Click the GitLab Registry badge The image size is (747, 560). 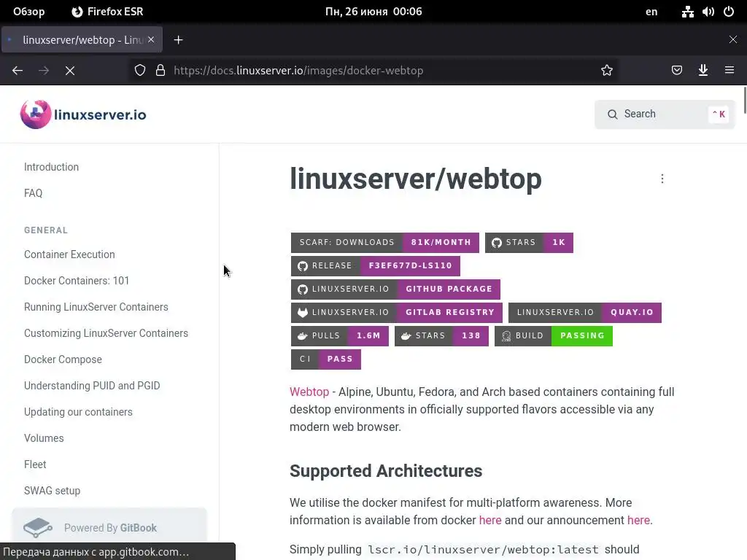(x=396, y=312)
